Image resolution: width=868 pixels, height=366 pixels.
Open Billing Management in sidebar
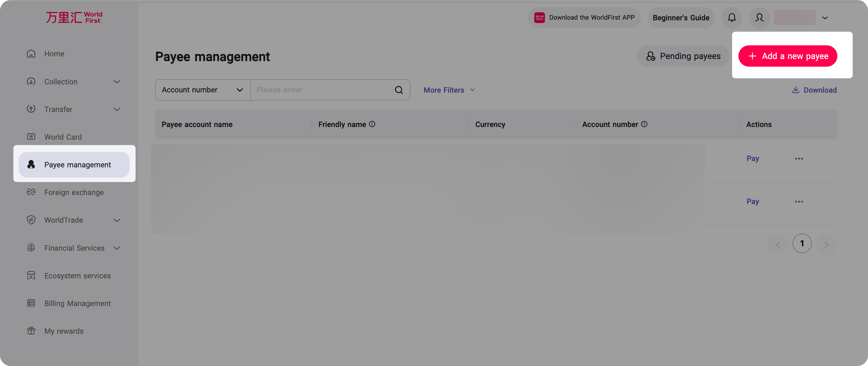(x=77, y=303)
